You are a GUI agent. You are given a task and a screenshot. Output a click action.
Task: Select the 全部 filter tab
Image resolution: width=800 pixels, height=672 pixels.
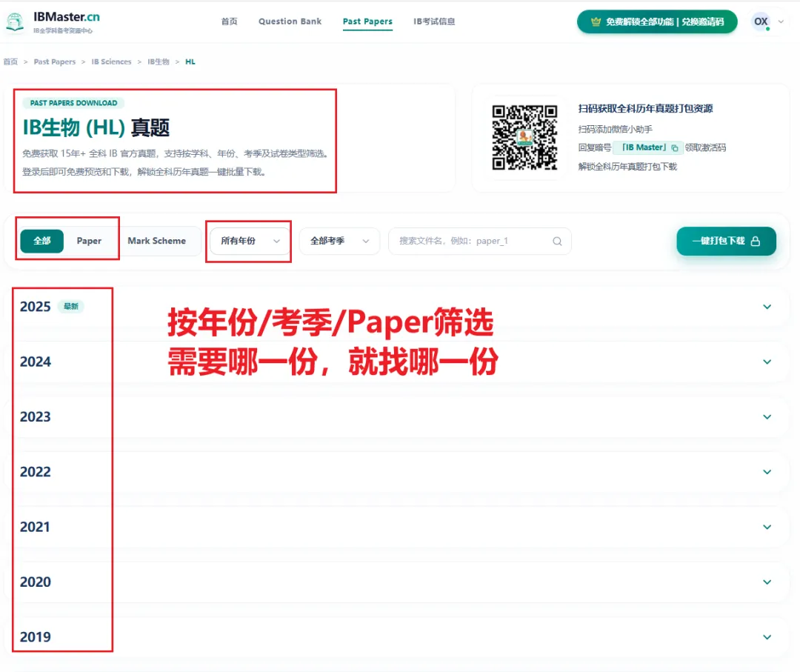pyautogui.click(x=41, y=241)
